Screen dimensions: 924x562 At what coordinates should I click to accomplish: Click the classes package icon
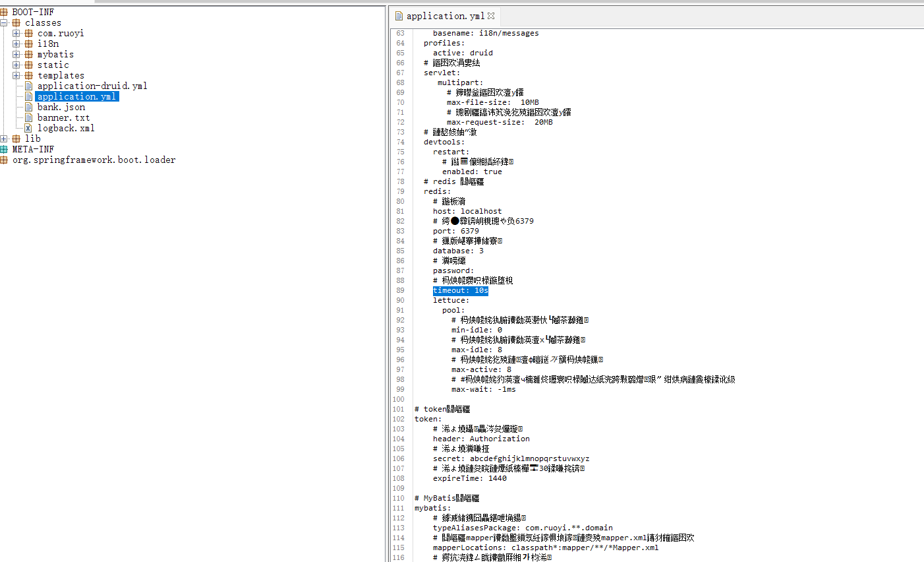click(x=16, y=22)
